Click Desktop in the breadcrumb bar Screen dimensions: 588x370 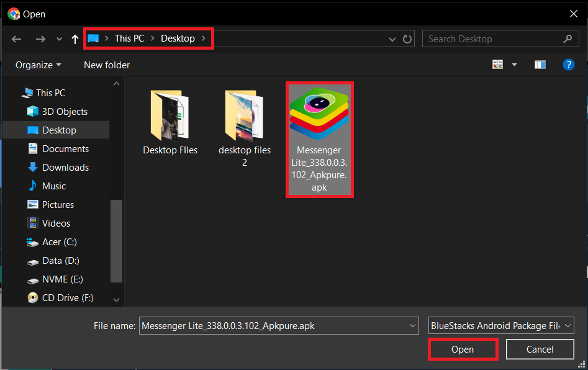178,38
